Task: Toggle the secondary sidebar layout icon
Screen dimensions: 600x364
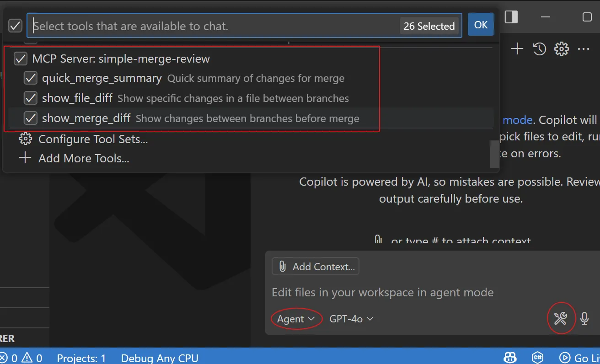Action: [511, 17]
